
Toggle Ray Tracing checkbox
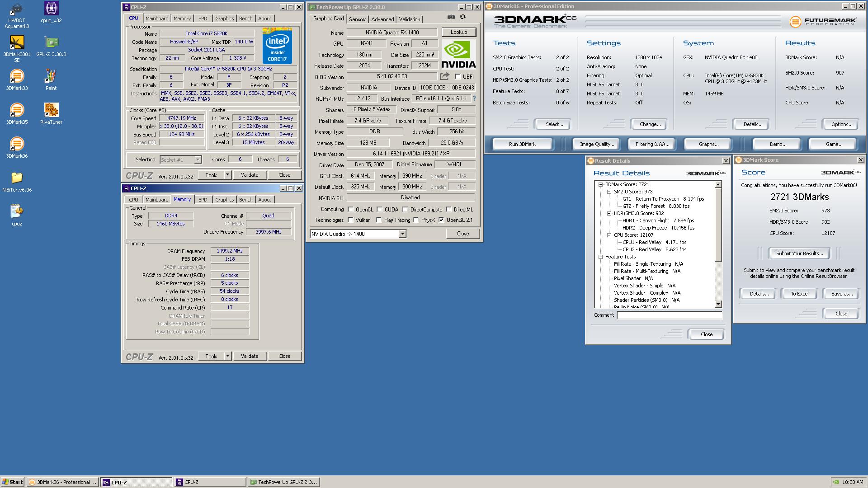379,220
